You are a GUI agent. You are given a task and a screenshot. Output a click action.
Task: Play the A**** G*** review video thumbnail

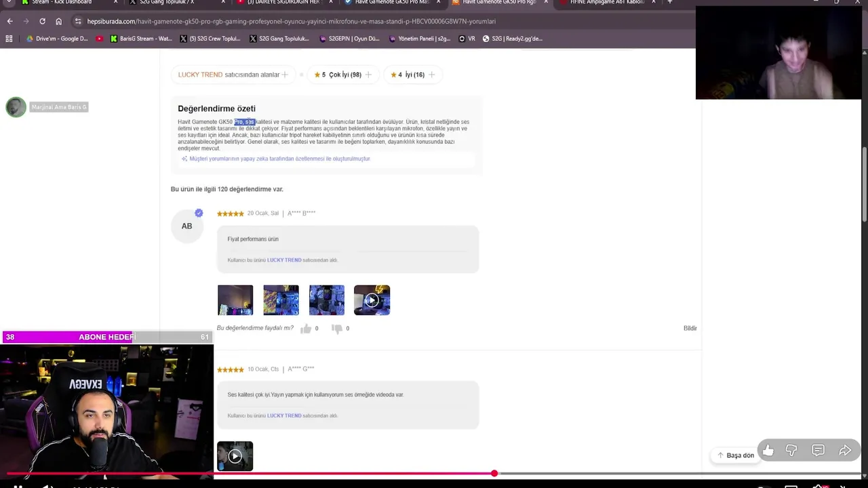click(235, 456)
